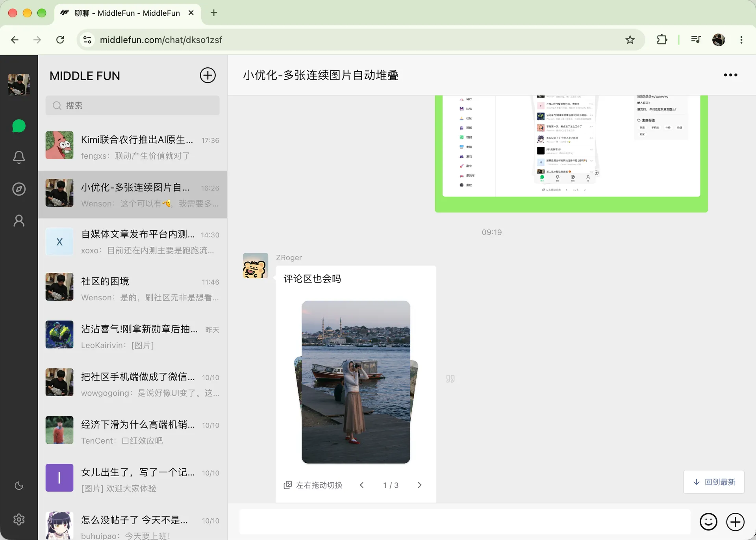Open chat 女儿出生了，写了一个记

132,479
